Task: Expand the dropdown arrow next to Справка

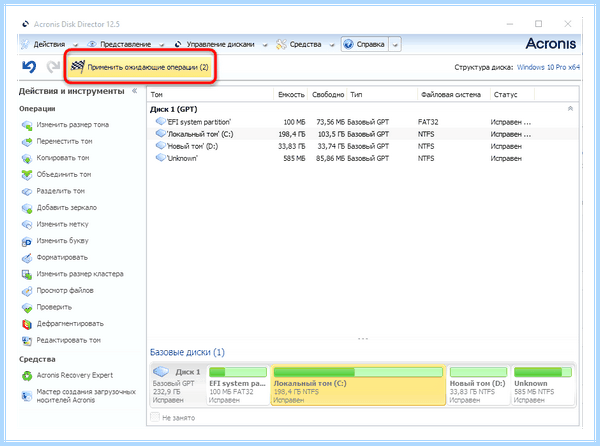Action: pos(395,44)
